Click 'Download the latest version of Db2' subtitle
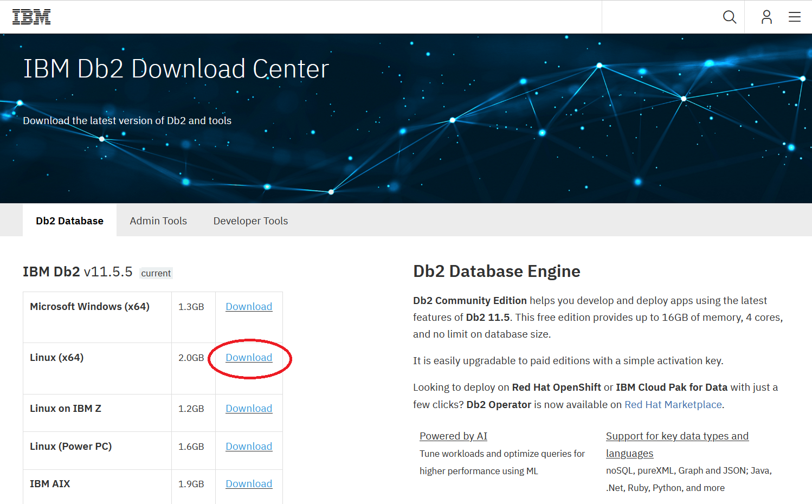 click(127, 120)
